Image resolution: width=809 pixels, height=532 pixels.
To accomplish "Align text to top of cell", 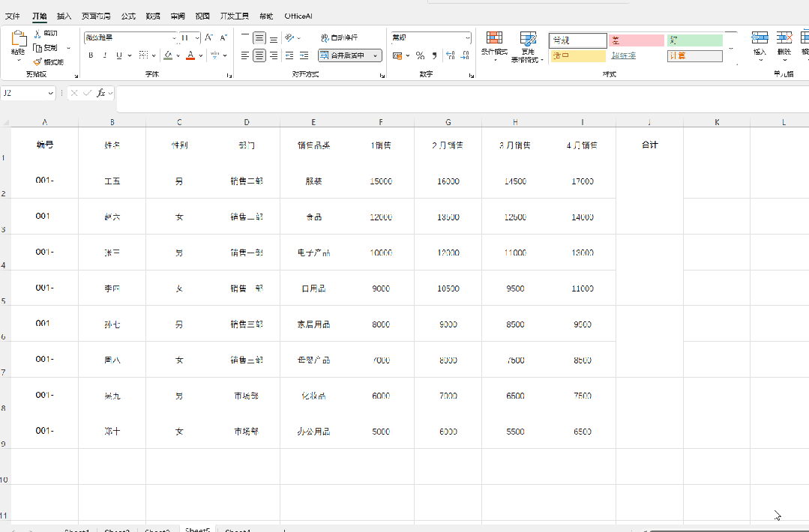I will click(x=245, y=37).
